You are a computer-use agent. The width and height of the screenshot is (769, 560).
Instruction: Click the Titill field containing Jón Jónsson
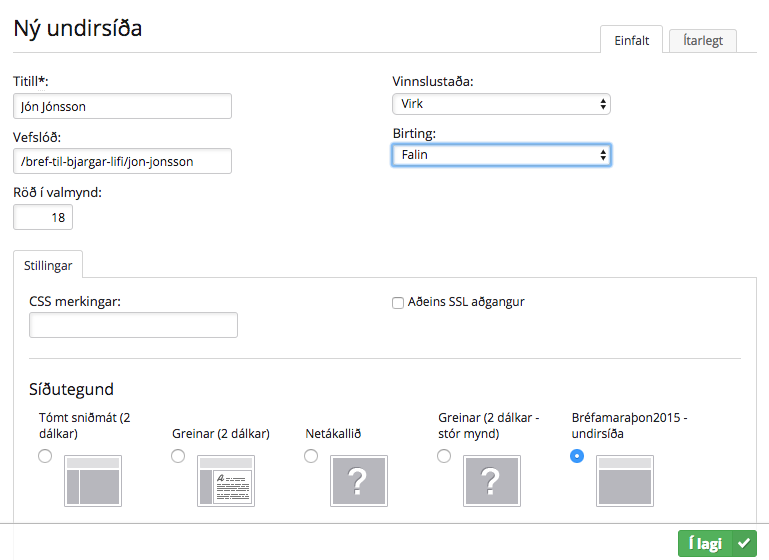point(123,106)
